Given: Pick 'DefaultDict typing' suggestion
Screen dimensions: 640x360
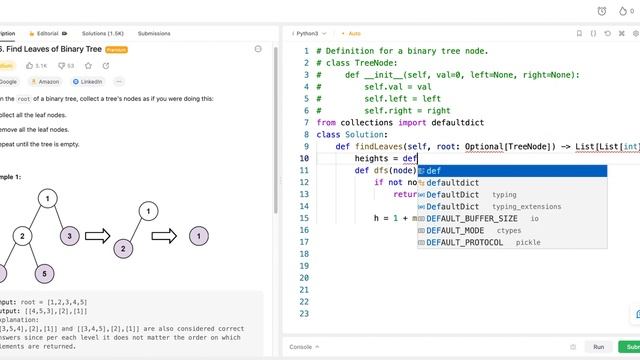Looking at the screenshot, I should (512, 195).
